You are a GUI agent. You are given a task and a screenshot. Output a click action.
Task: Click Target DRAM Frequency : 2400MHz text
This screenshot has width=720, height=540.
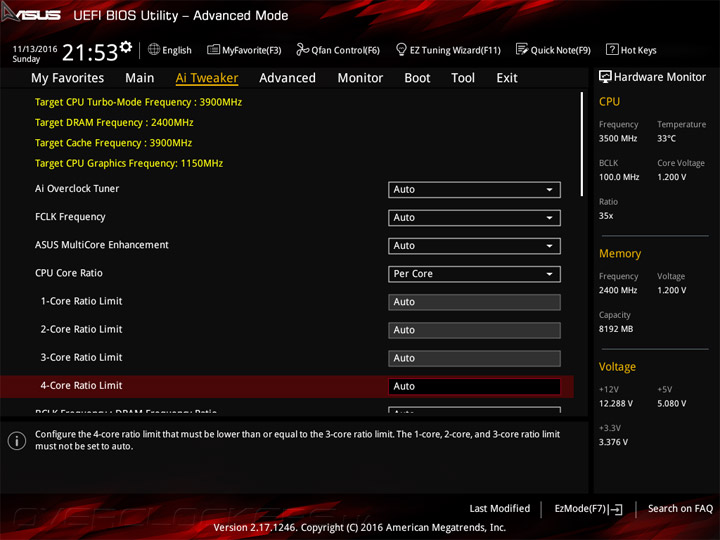tap(114, 123)
